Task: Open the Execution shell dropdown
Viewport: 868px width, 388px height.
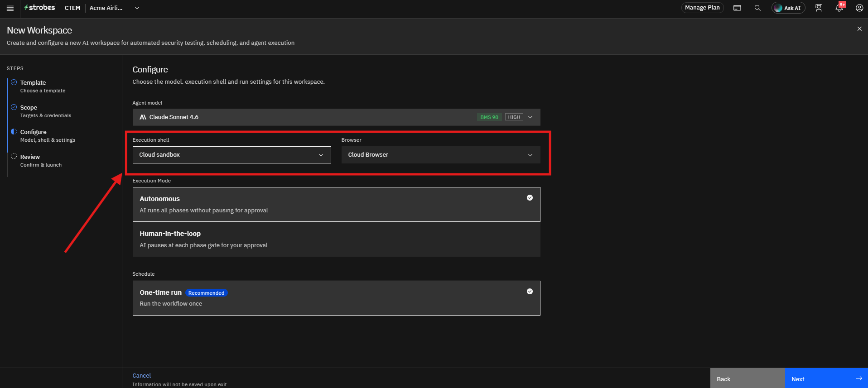Action: [x=231, y=155]
